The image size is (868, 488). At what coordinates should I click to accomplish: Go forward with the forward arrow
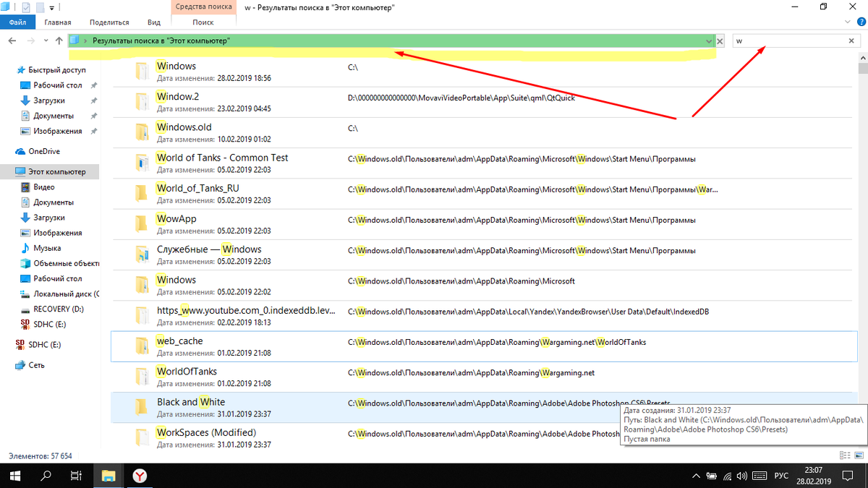(x=30, y=41)
